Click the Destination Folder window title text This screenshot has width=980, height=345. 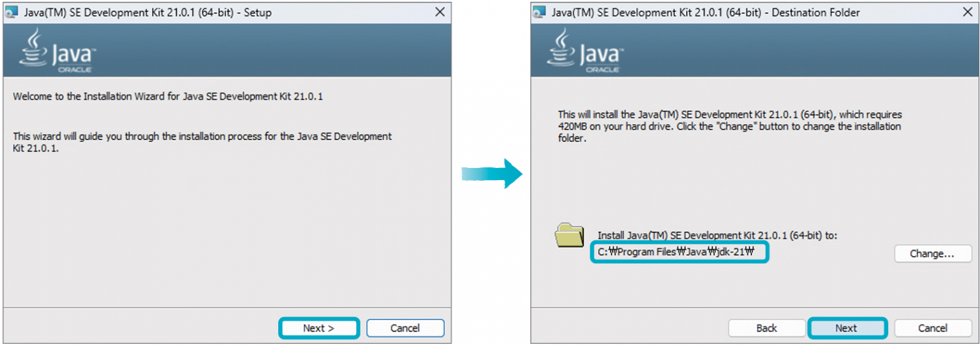(x=706, y=12)
